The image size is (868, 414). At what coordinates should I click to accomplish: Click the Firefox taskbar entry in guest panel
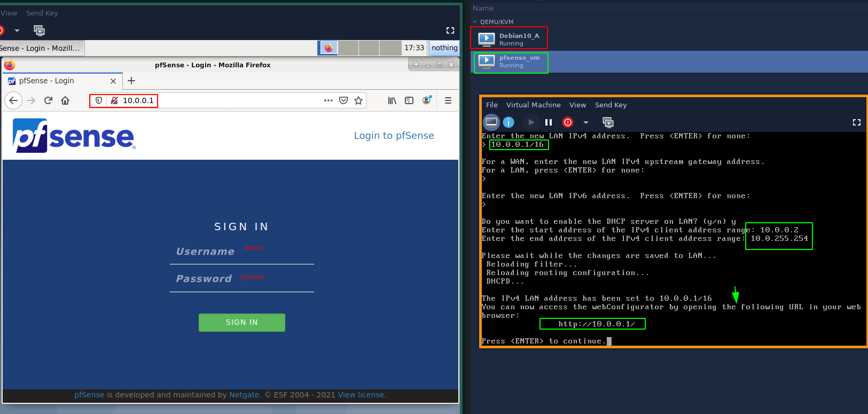pos(42,48)
